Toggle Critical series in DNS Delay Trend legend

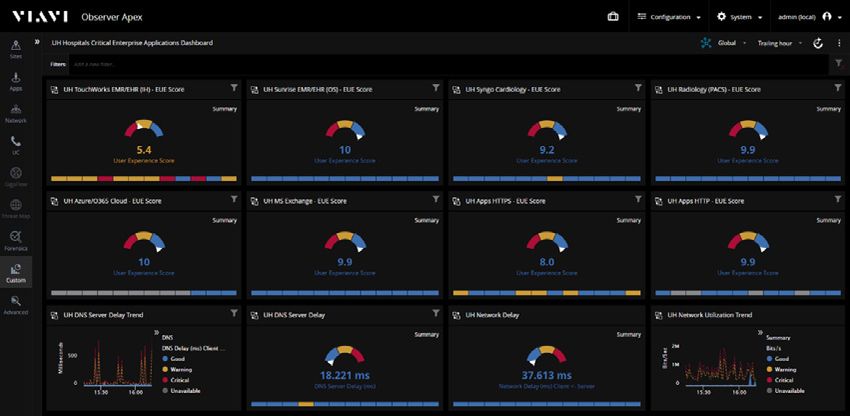(x=176, y=380)
